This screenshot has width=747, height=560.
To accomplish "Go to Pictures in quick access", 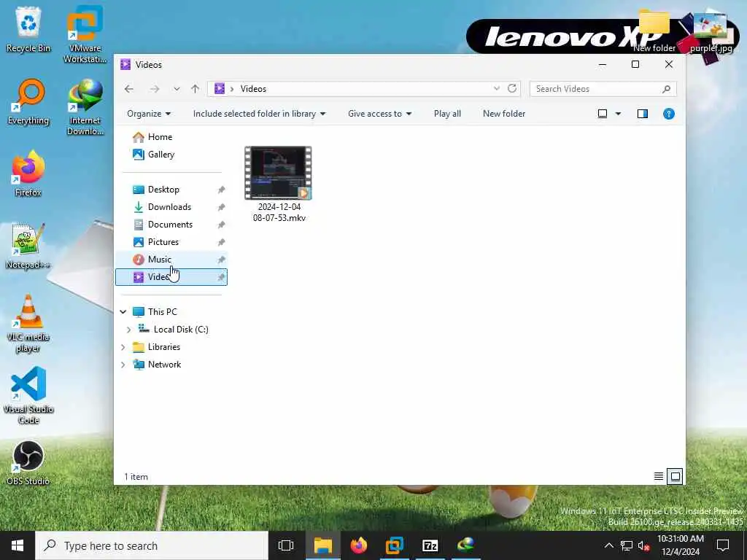I will point(163,242).
